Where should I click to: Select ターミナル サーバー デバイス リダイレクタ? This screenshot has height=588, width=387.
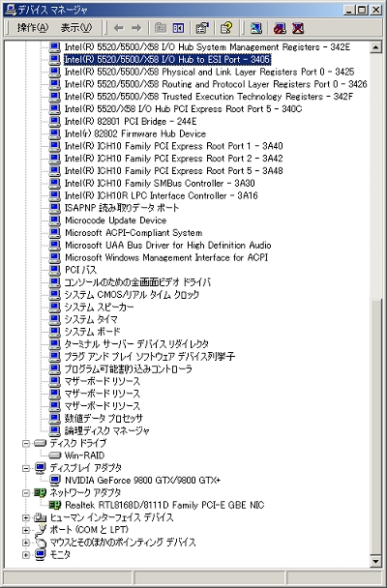[136, 344]
